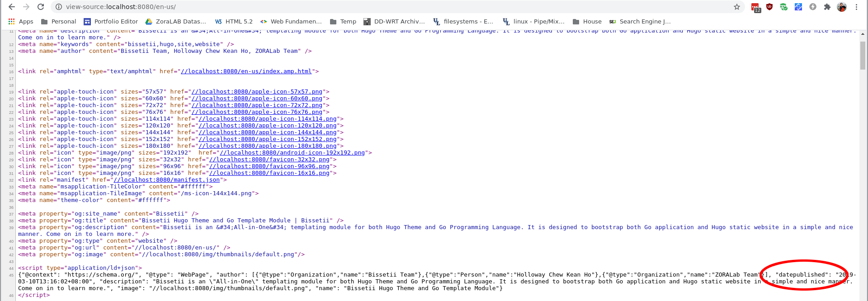Click the closing </script> tag text

pos(34,295)
